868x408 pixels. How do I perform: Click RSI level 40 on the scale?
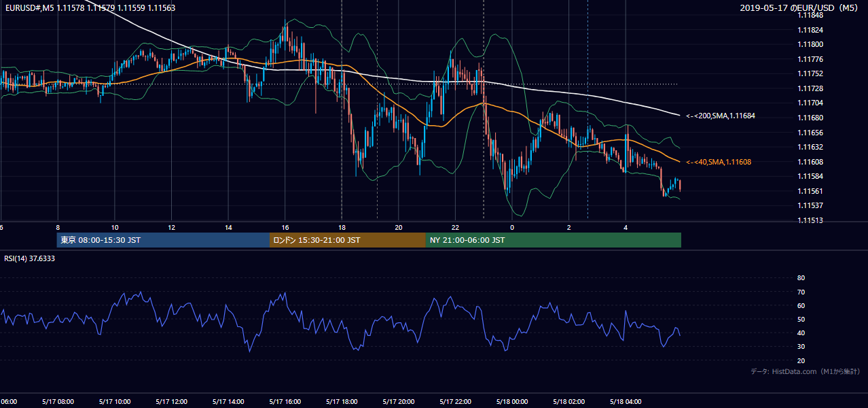coord(801,333)
